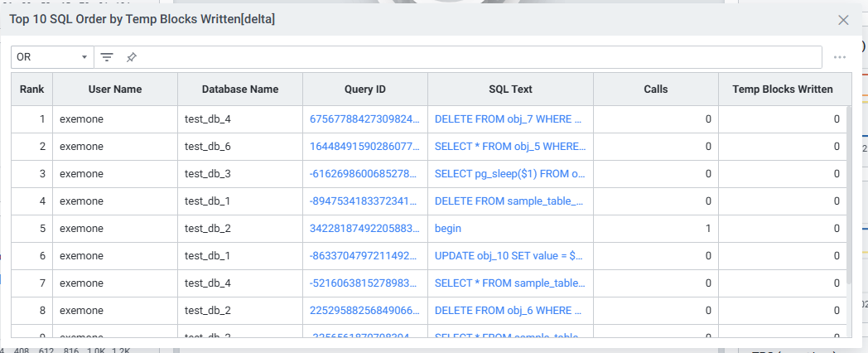Open DELETE FROM obj_6 WHERE SQL text
Image resolution: width=868 pixels, height=353 pixels.
click(509, 311)
